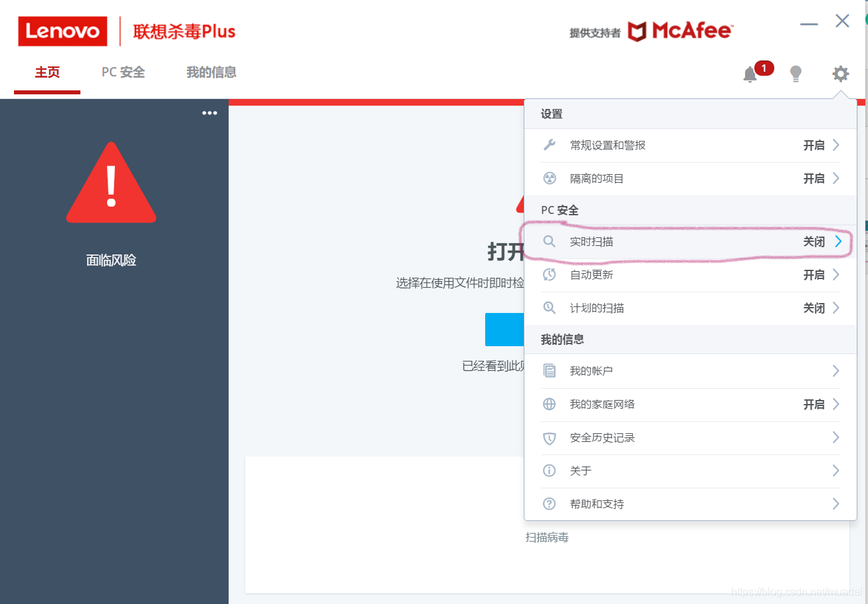
Task: Click the blue button in main panel
Action: (504, 330)
